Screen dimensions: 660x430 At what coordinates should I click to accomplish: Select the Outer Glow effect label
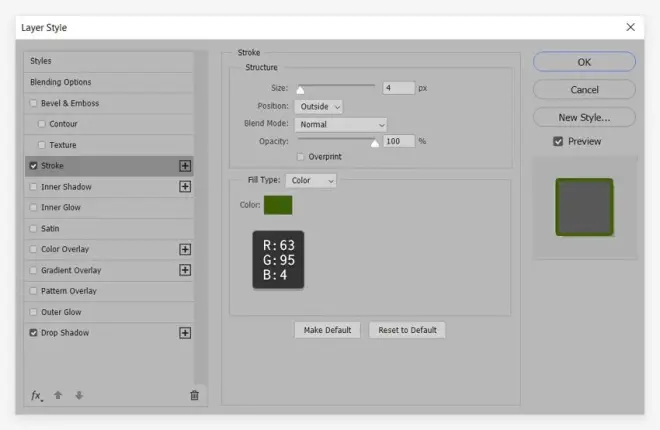click(x=61, y=312)
